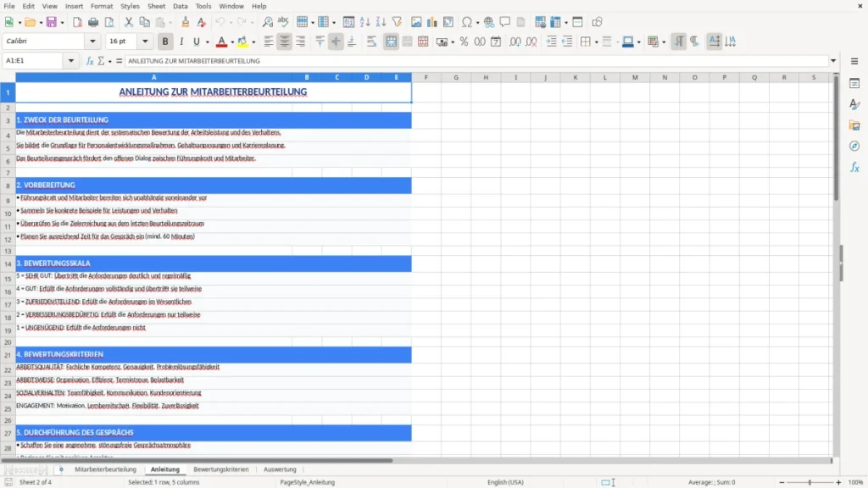The image size is (868, 488).
Task: Toggle Center Horizontally alignment
Action: (285, 42)
